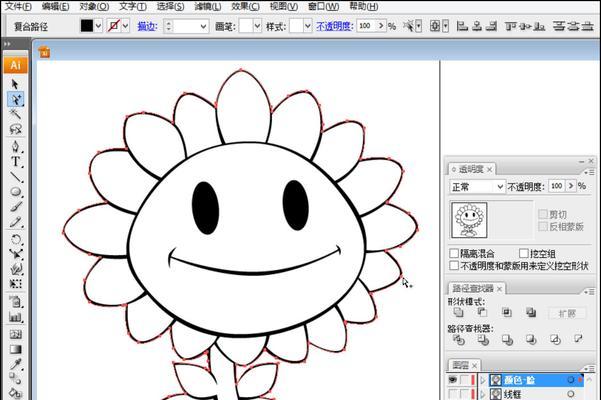Click the Crop pathfinder icon
601x400 pixels.
(531, 339)
